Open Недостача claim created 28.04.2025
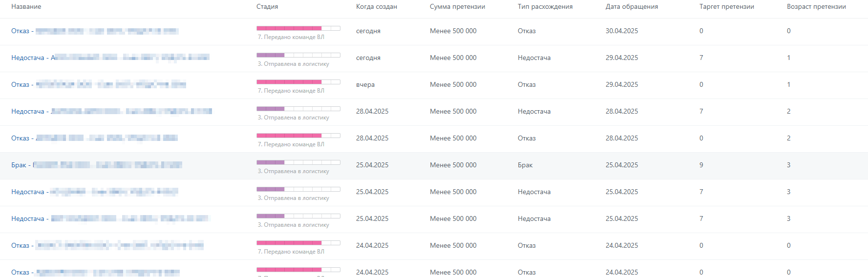Viewport: 868px width, 277px height. click(x=112, y=111)
